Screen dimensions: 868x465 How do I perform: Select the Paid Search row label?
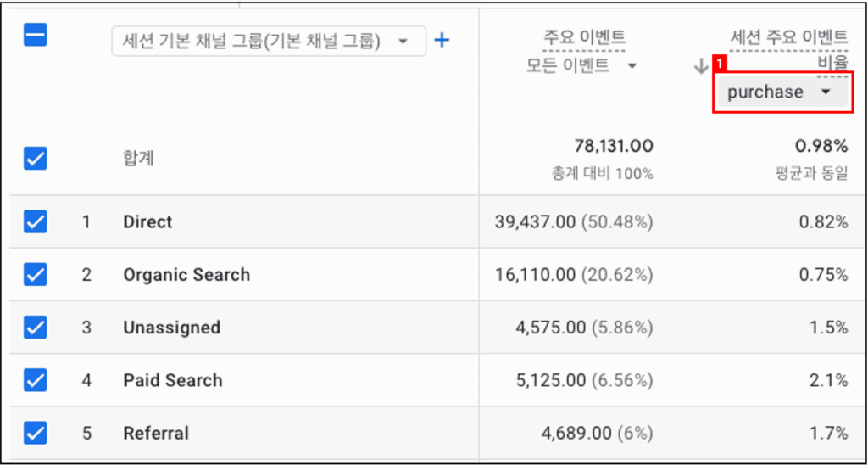pyautogui.click(x=173, y=380)
